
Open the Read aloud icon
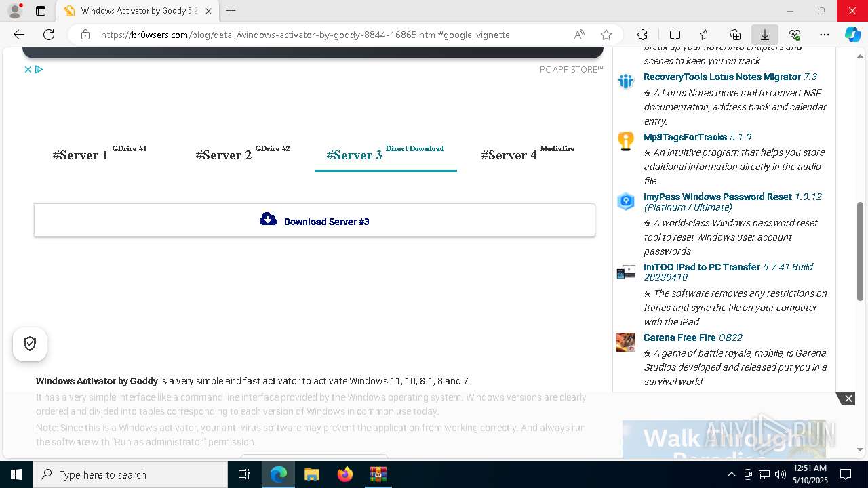pyautogui.click(x=579, y=35)
